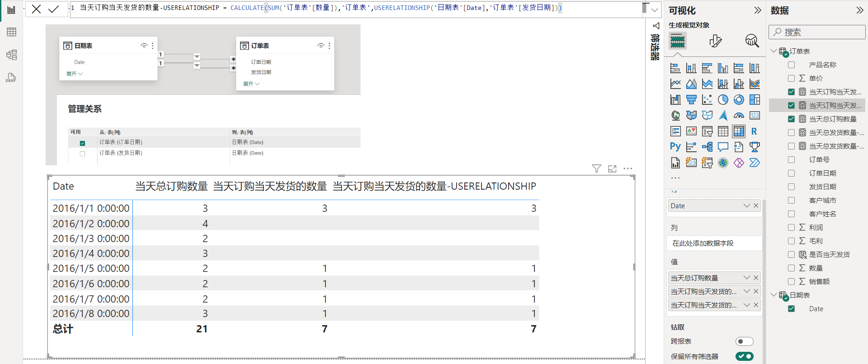
Task: Open the DAX query view in left sidebar
Action: tap(11, 78)
